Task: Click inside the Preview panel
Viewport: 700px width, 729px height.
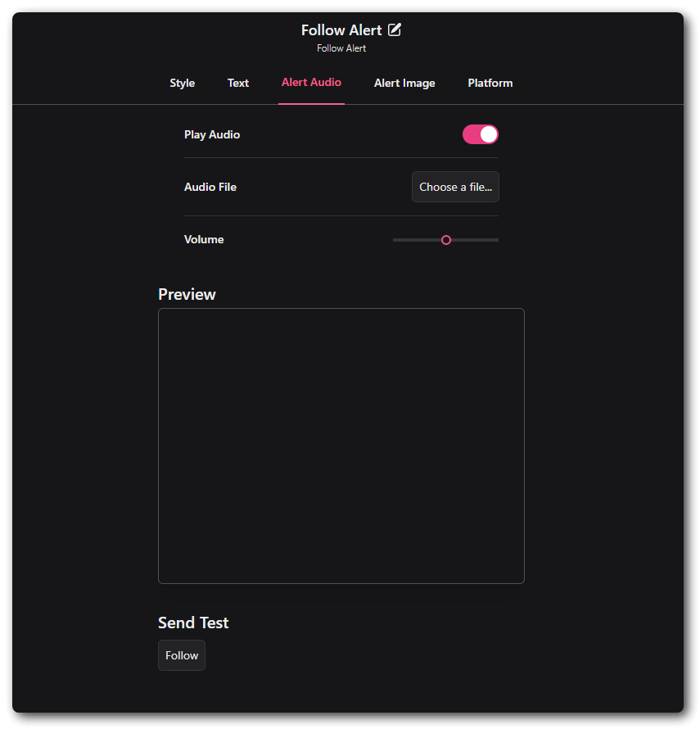Action: (341, 446)
